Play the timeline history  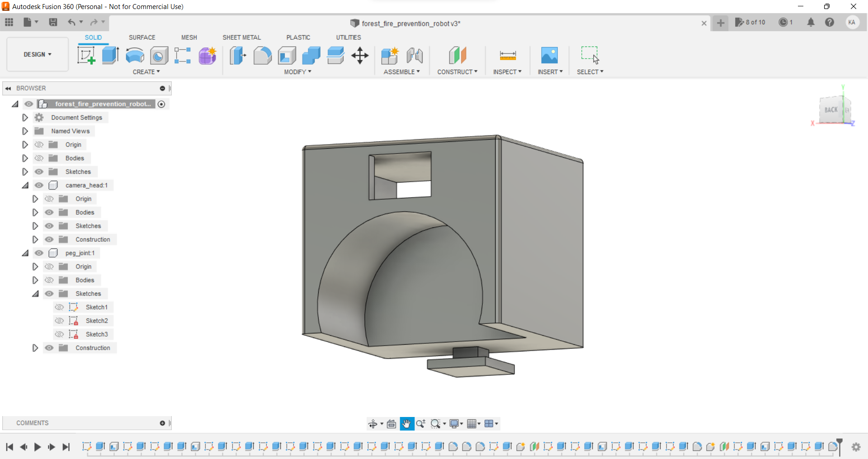pos(38,447)
